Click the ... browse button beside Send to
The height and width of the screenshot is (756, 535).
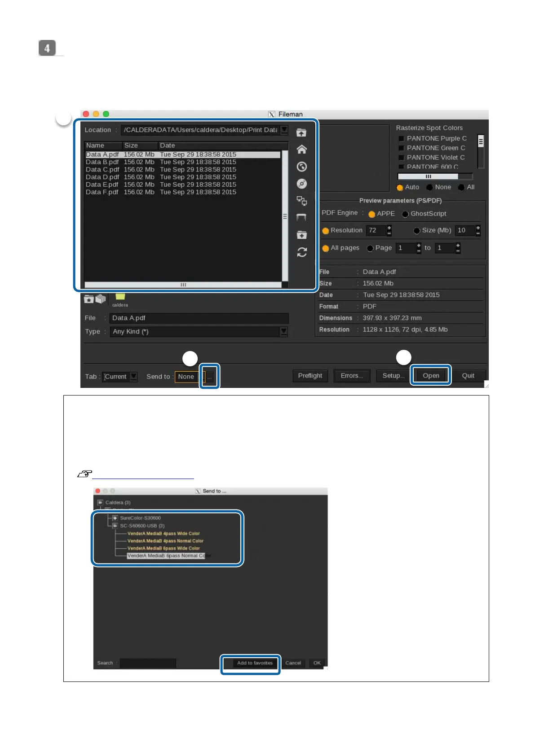[x=210, y=377]
